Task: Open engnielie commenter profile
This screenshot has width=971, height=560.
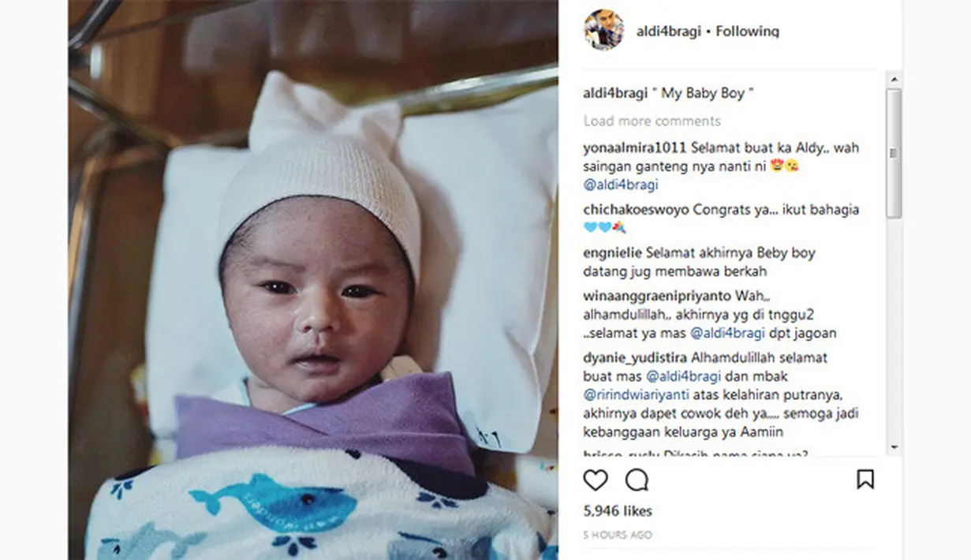Action: [613, 253]
